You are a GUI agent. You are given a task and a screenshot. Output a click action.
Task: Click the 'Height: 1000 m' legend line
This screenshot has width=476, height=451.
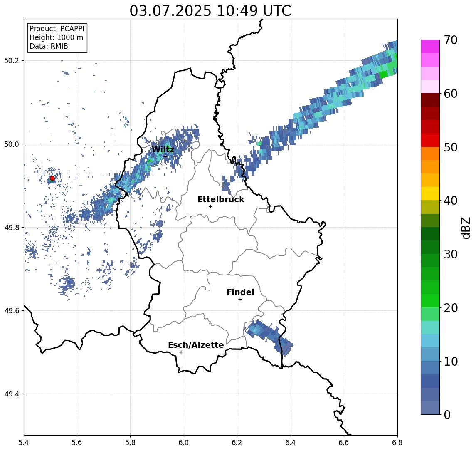pos(56,37)
